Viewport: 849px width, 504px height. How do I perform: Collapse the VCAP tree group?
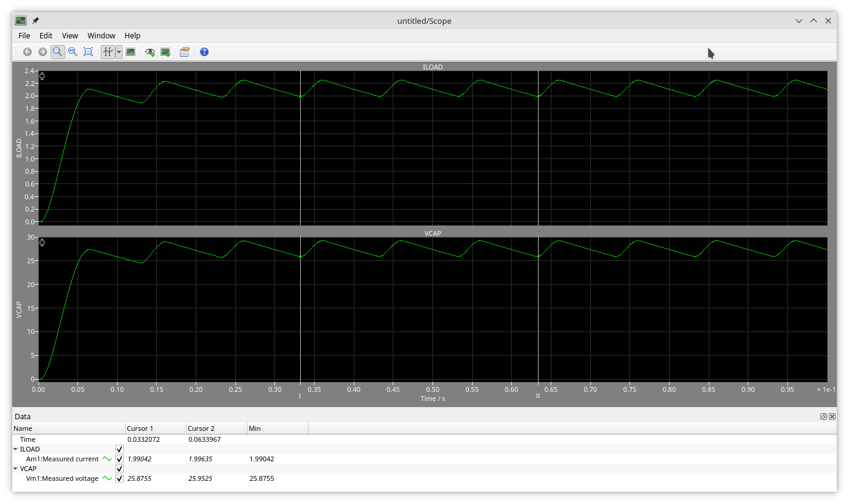click(16, 469)
